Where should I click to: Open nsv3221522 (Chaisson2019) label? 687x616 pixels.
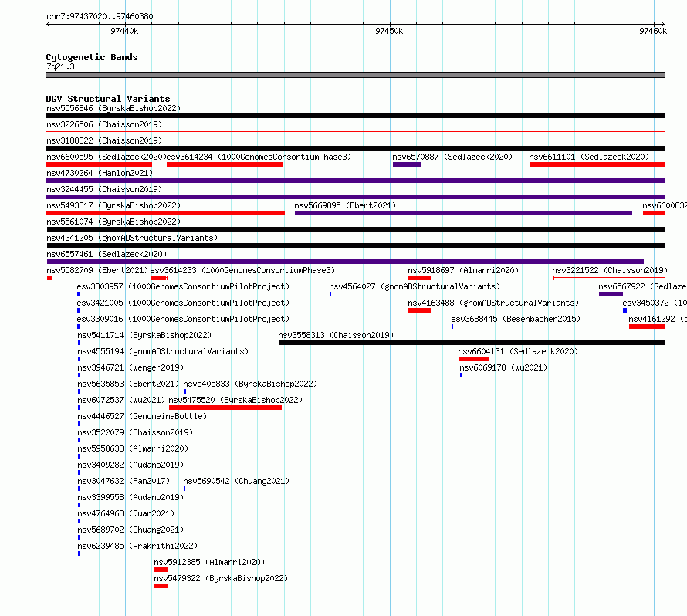[x=610, y=270]
